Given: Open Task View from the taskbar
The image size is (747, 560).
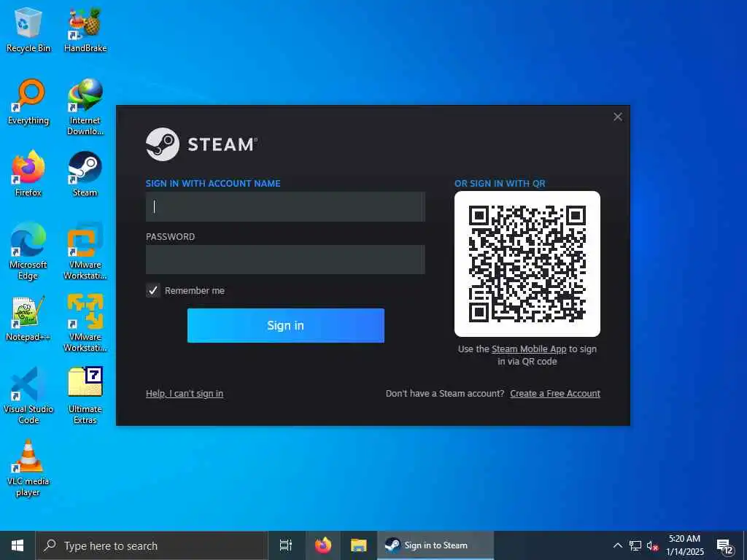Looking at the screenshot, I should (285, 545).
